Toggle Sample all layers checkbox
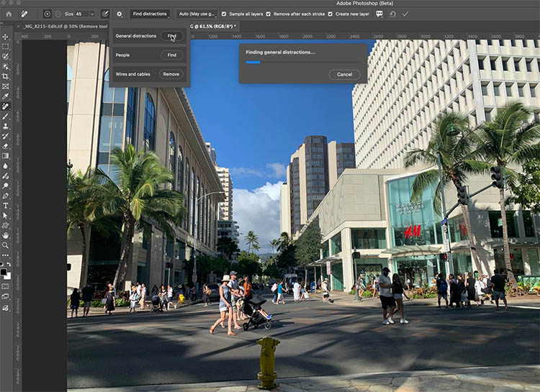This screenshot has width=540, height=392. coord(224,14)
